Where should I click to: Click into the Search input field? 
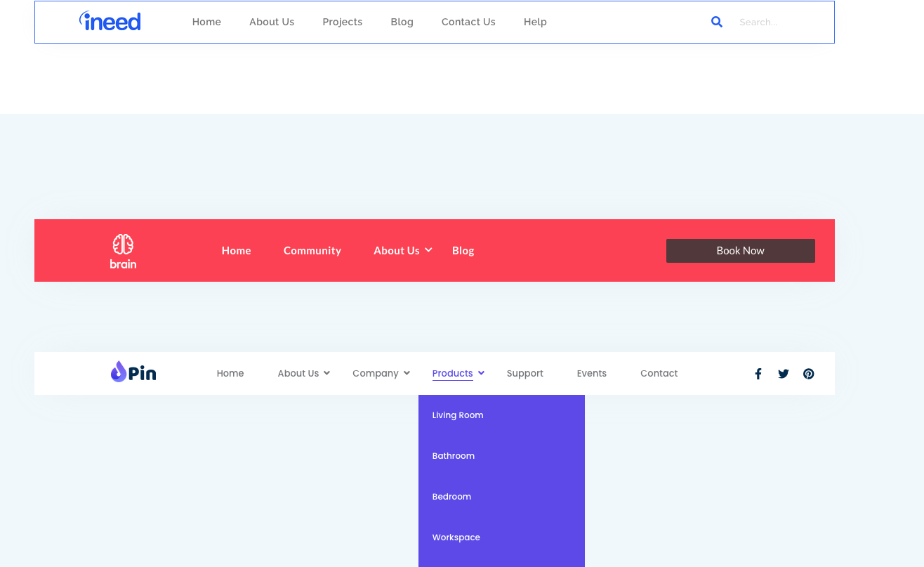(x=779, y=22)
